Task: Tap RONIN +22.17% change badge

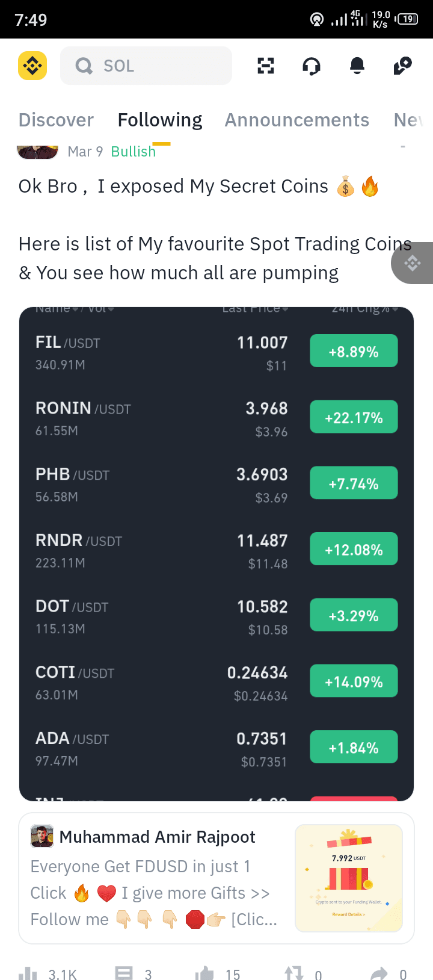Action: [x=354, y=417]
